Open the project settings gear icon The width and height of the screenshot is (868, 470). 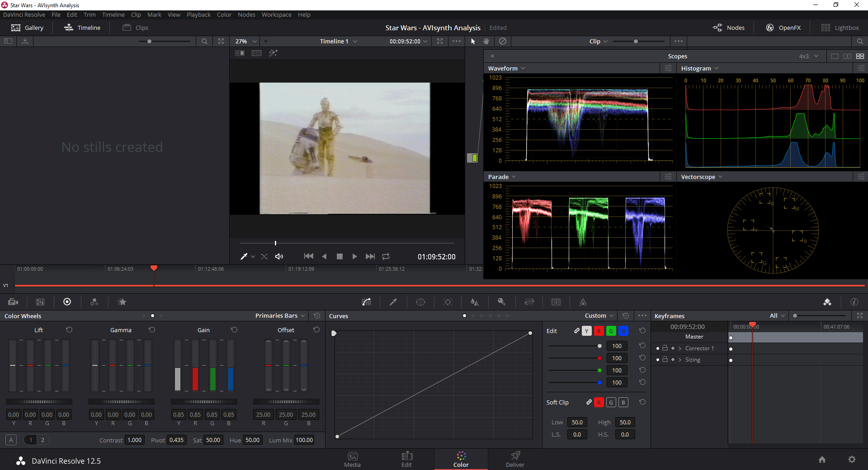[x=852, y=460]
